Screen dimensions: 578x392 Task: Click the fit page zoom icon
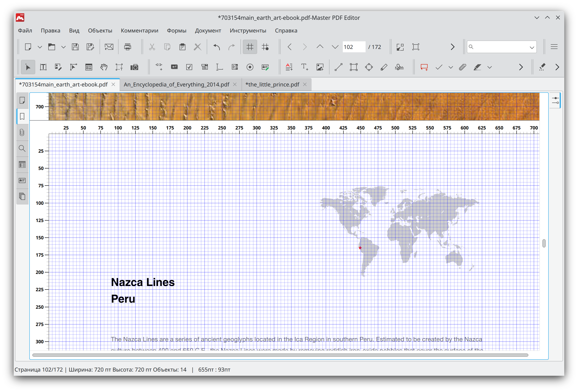pyautogui.click(x=400, y=47)
